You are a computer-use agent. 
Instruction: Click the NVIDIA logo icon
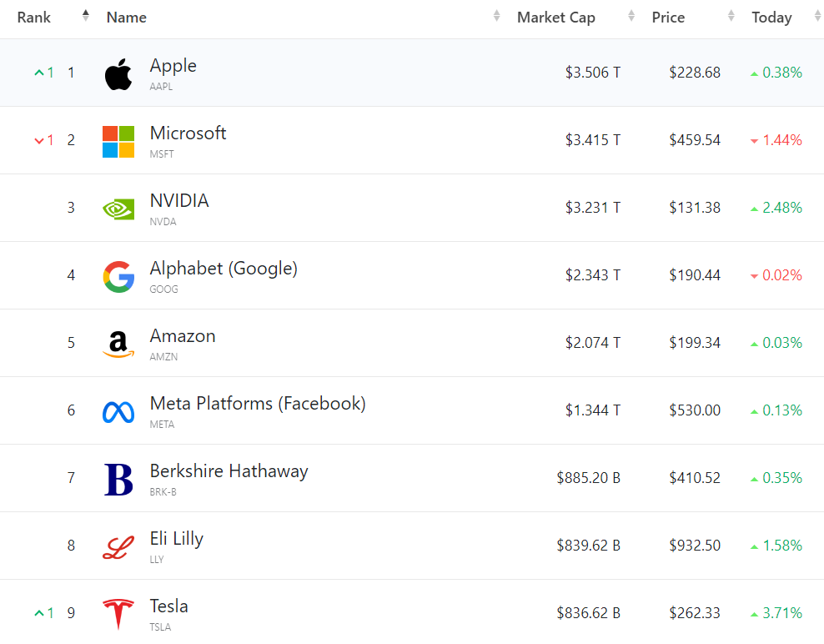click(118, 209)
